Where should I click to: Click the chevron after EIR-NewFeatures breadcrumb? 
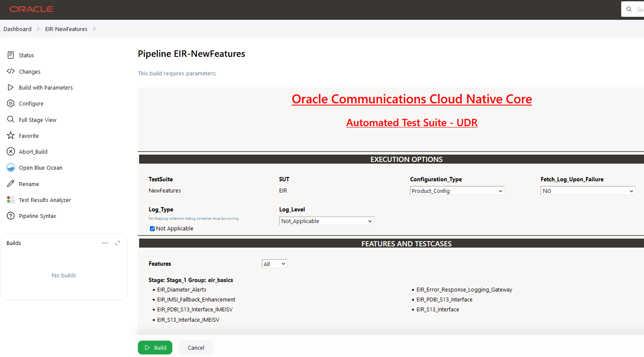(x=94, y=29)
